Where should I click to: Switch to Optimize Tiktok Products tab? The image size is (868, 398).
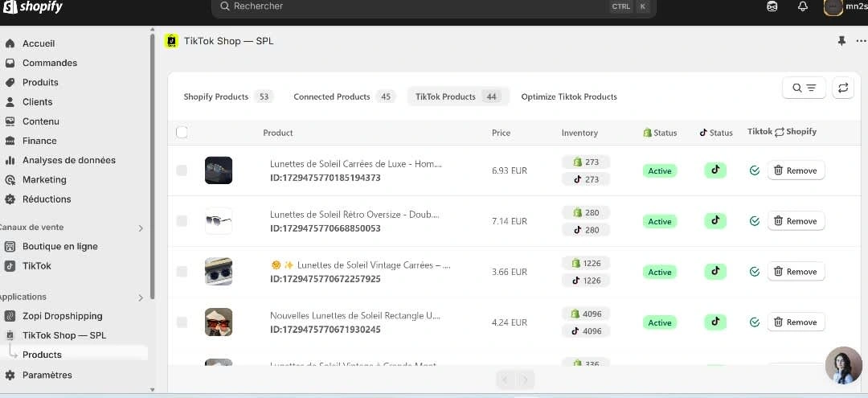point(569,96)
